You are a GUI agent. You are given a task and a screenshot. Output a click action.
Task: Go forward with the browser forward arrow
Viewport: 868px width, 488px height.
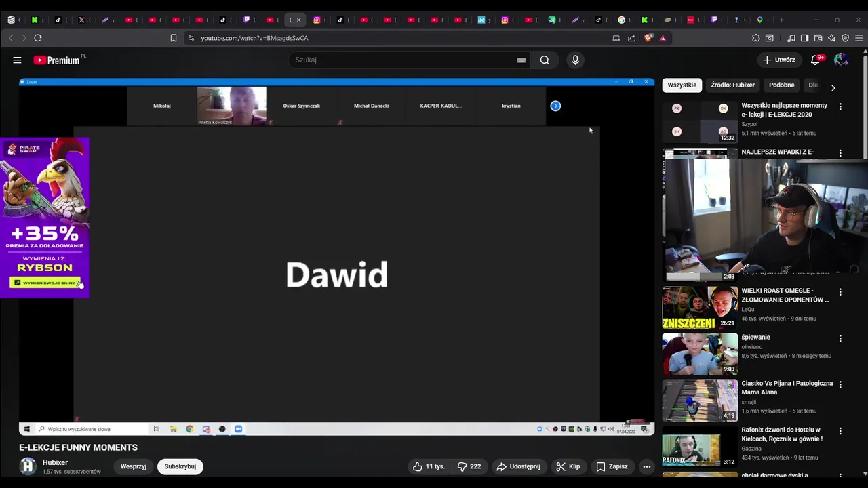coord(24,38)
